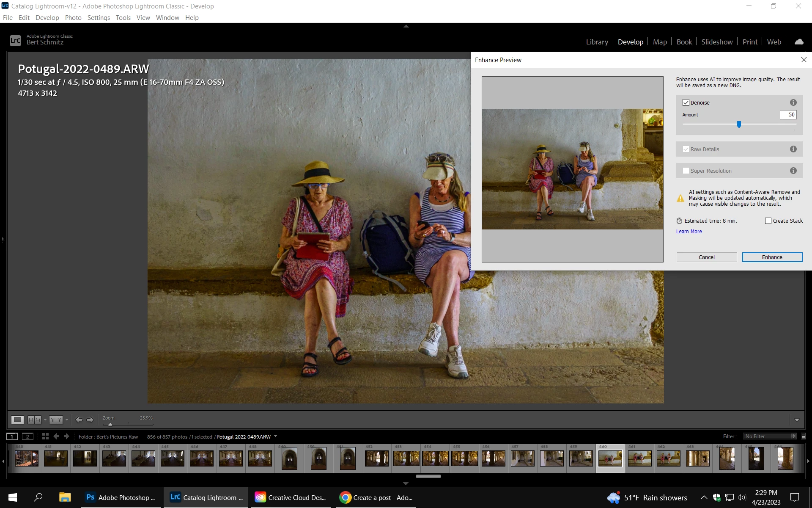The image size is (812, 508).
Task: Open the Settings menu
Action: click(x=98, y=17)
